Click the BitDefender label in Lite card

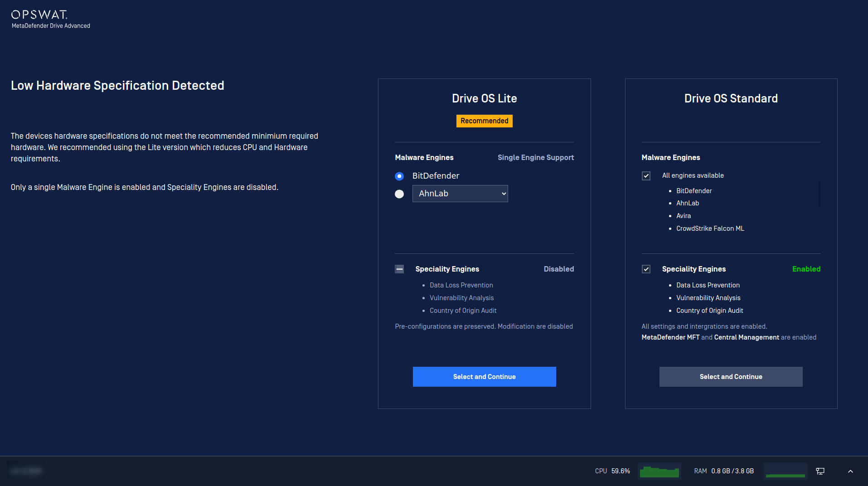[436, 176]
